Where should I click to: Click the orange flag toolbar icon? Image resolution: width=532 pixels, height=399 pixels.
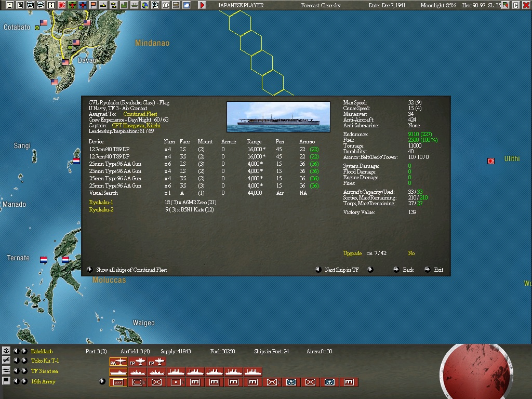pyautogui.click(x=93, y=5)
